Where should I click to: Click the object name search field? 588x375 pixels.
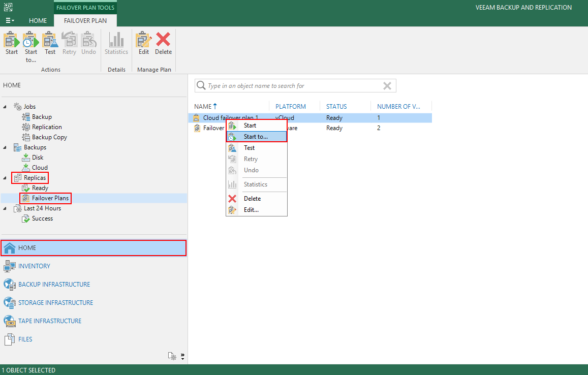tap(292, 86)
